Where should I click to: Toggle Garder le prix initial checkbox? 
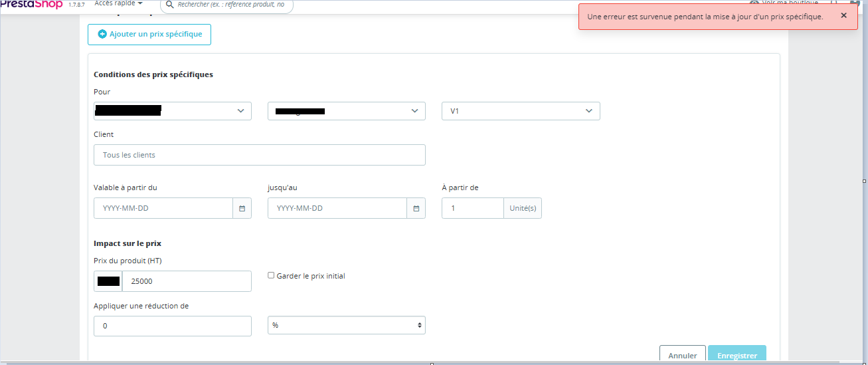pyautogui.click(x=271, y=275)
